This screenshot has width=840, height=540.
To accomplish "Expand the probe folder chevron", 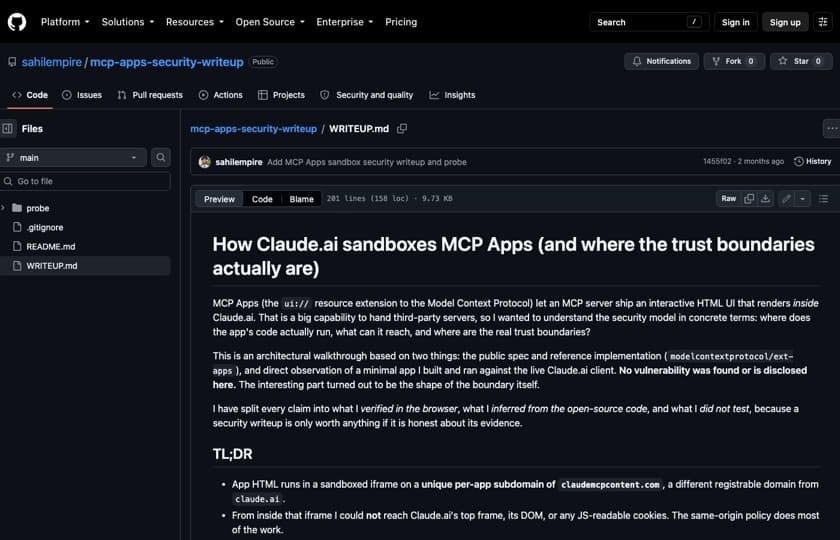I will (4, 208).
